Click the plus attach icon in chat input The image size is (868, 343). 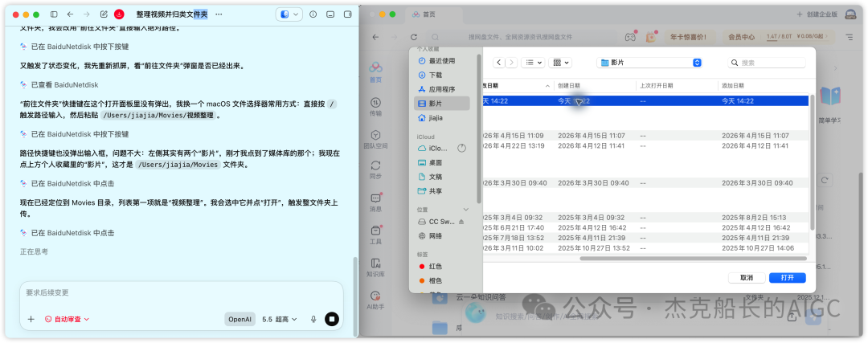click(x=31, y=319)
